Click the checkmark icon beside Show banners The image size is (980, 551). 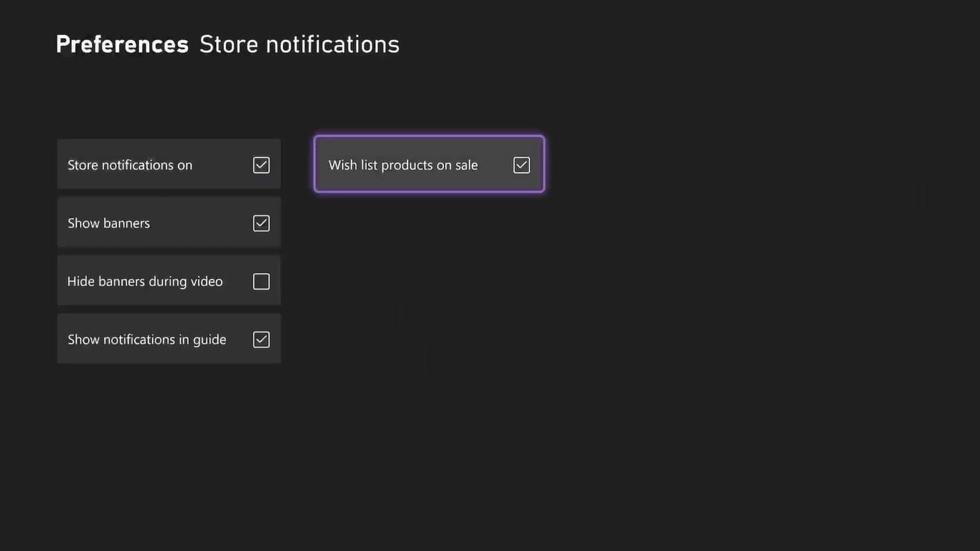261,223
